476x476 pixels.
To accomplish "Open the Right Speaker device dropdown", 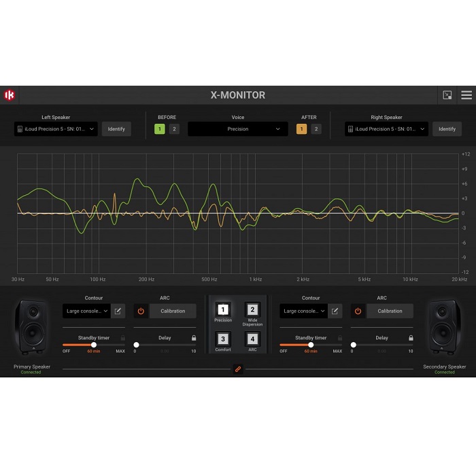I will coord(386,129).
